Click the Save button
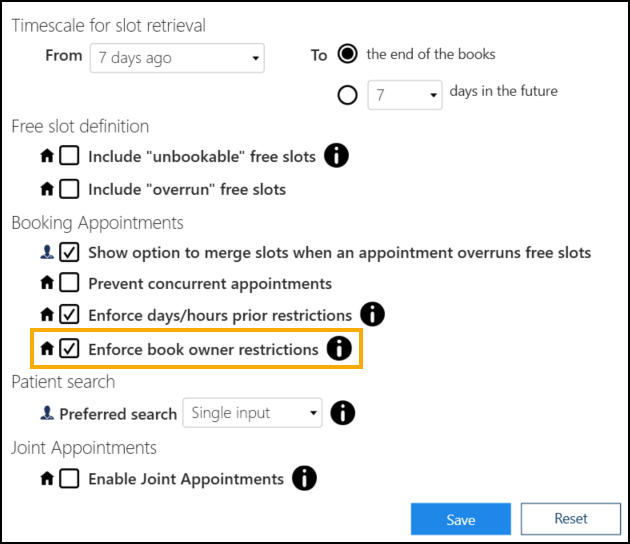The width and height of the screenshot is (630, 544). click(461, 519)
